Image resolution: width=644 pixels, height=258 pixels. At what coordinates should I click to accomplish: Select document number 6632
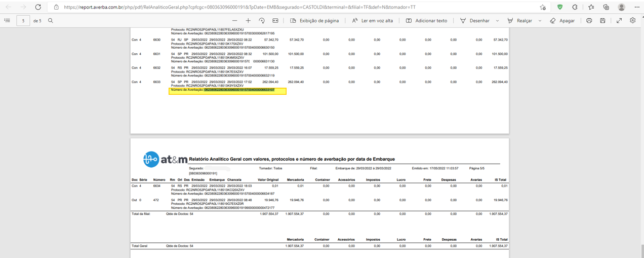pyautogui.click(x=157, y=67)
